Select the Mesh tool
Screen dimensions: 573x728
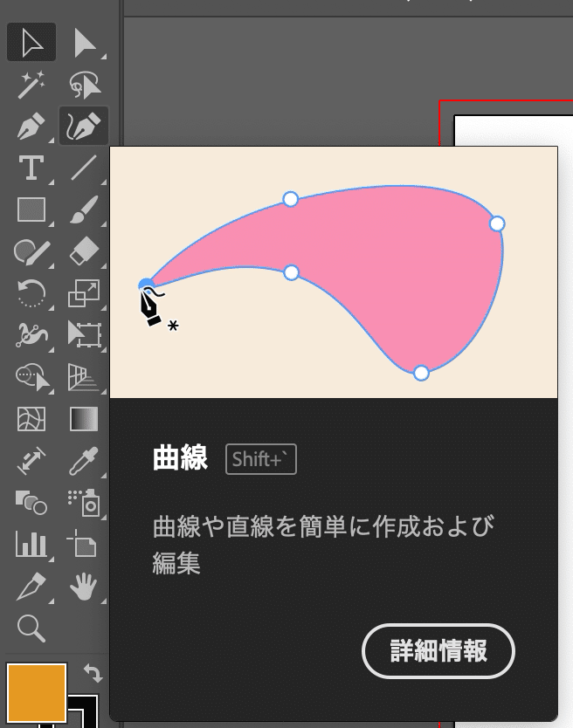31,419
